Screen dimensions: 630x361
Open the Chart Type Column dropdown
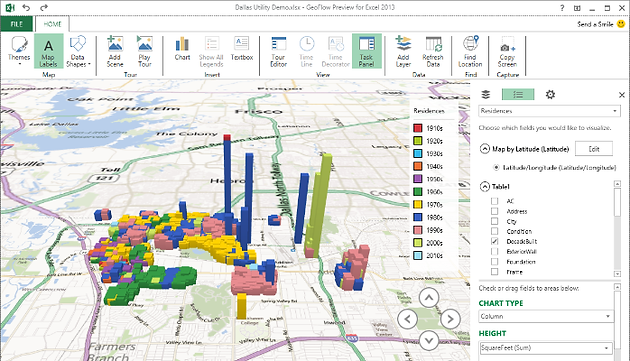click(546, 316)
